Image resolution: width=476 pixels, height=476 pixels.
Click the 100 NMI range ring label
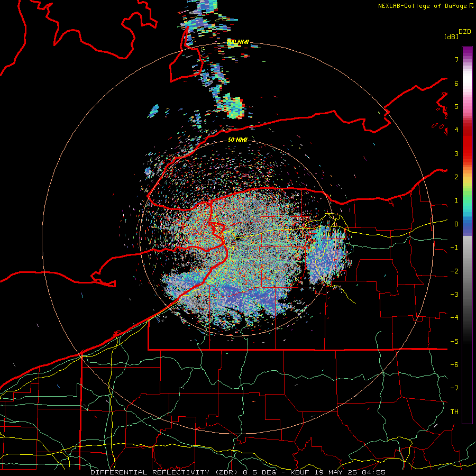[x=238, y=42]
